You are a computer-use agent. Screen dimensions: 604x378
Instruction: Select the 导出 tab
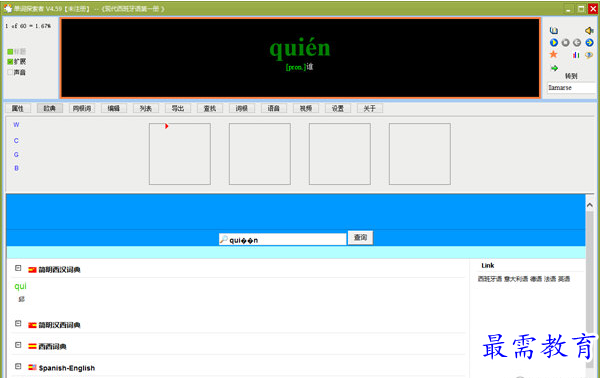coord(178,108)
